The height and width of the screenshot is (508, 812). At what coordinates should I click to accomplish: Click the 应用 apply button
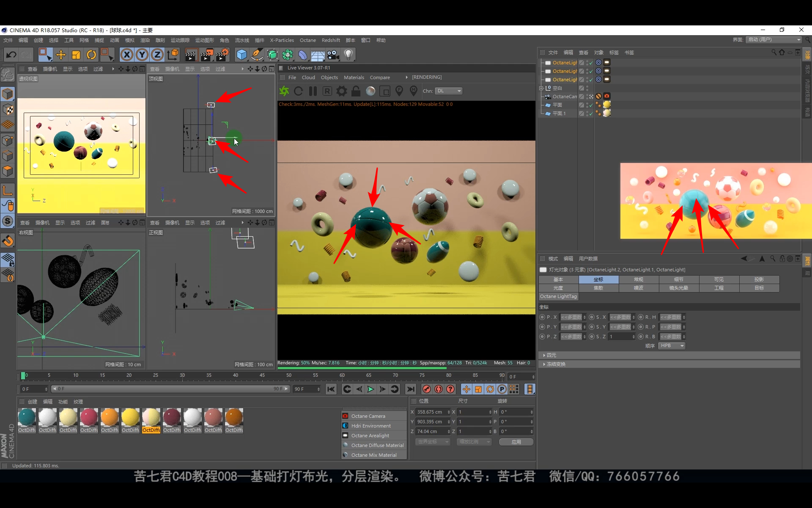(516, 442)
